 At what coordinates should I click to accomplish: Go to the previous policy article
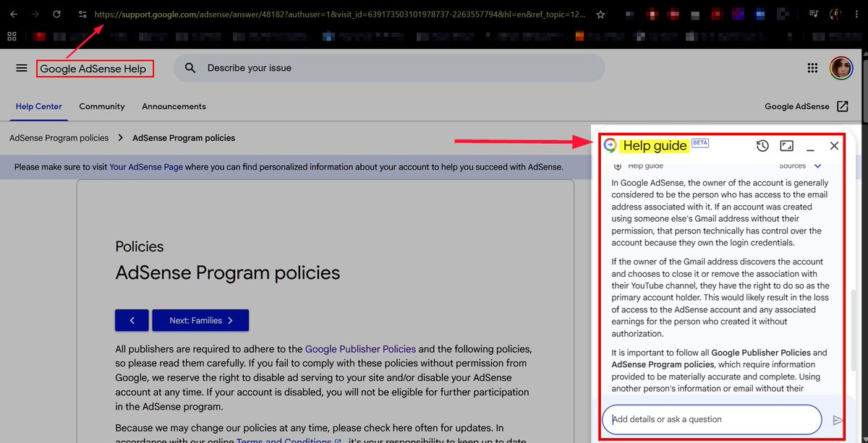[x=132, y=320]
